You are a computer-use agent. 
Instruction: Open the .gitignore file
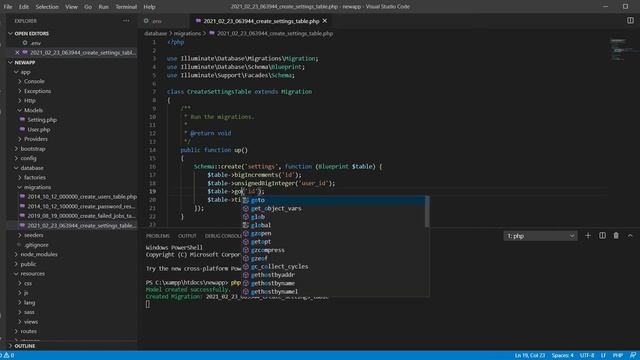(x=36, y=244)
